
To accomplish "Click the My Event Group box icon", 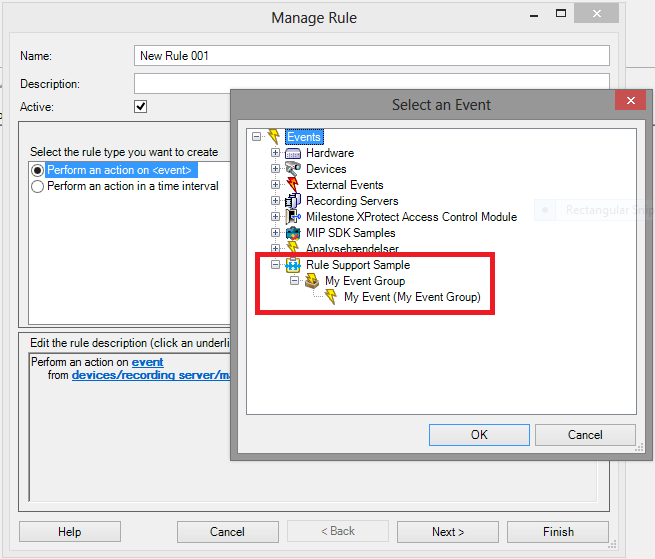I will [x=312, y=281].
